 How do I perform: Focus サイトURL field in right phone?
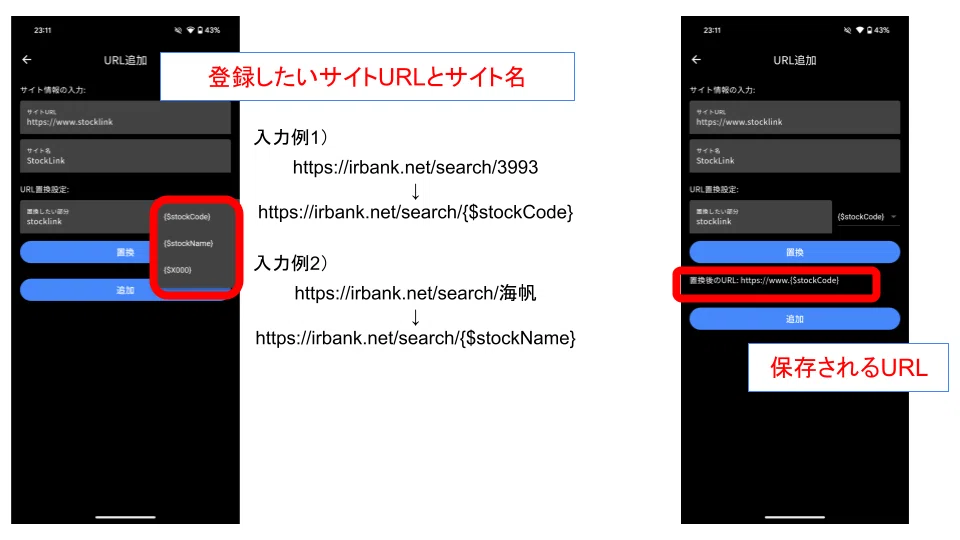[x=794, y=118]
